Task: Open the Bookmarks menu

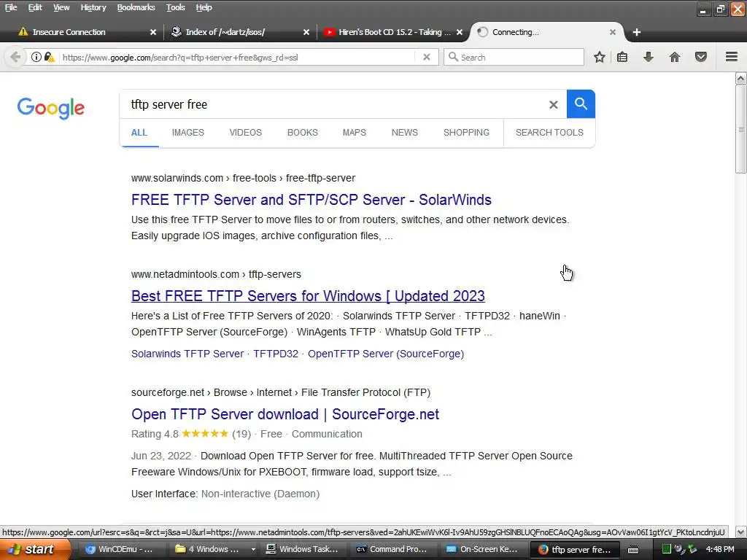Action: pyautogui.click(x=136, y=7)
